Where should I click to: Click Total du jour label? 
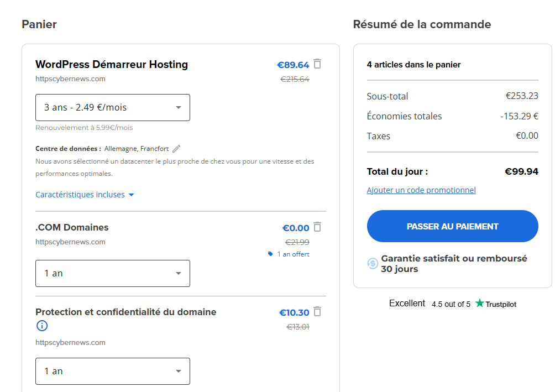pos(397,172)
